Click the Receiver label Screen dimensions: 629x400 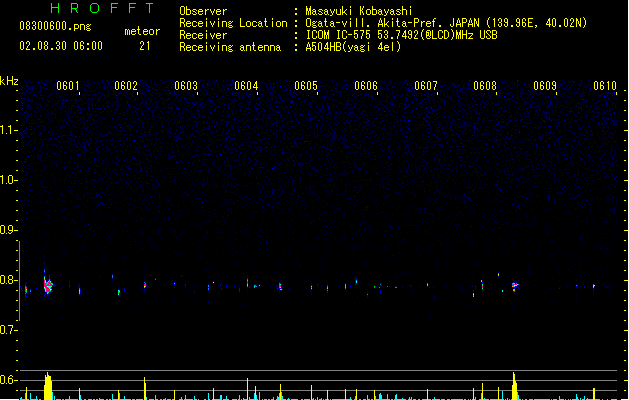[203, 35]
